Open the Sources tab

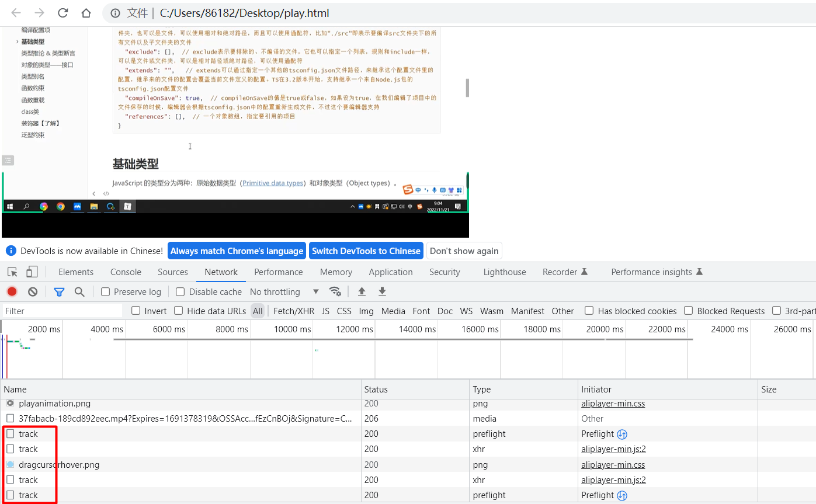[x=173, y=272]
